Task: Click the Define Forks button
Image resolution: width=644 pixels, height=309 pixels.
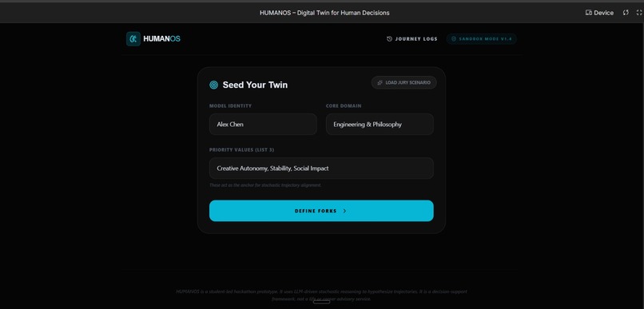Action: [321, 211]
